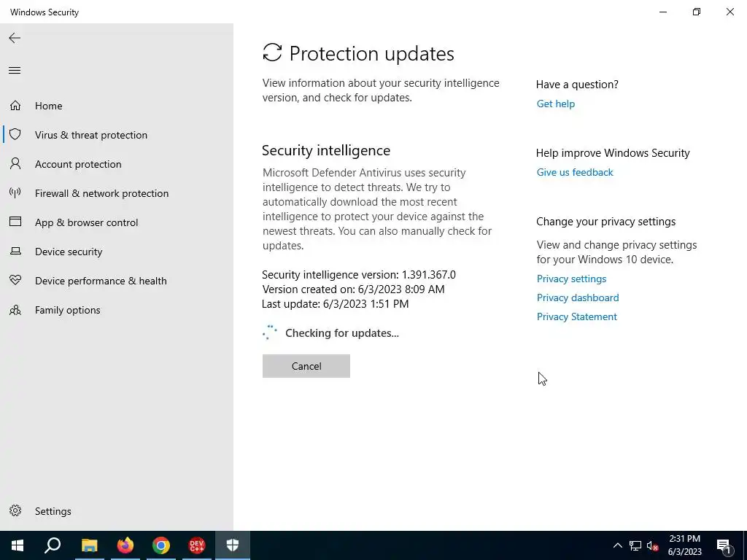Click Change your privacy settings heading
Screen dimensions: 747x560
coord(606,222)
